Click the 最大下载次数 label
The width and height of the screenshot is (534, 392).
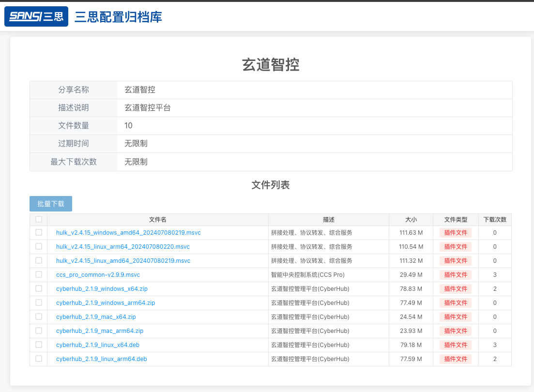(74, 162)
